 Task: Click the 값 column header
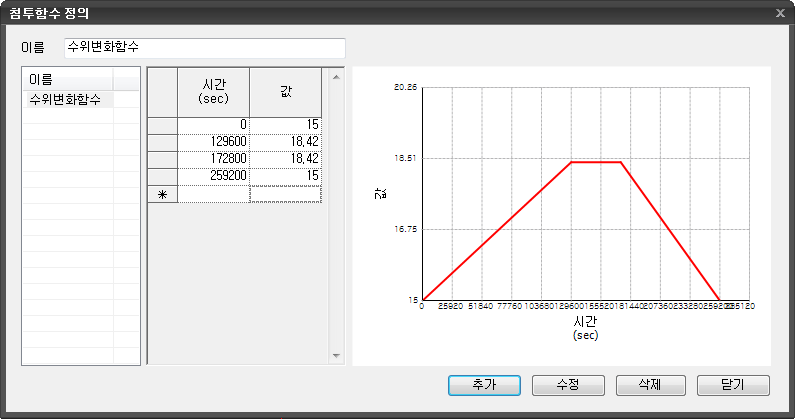[285, 92]
